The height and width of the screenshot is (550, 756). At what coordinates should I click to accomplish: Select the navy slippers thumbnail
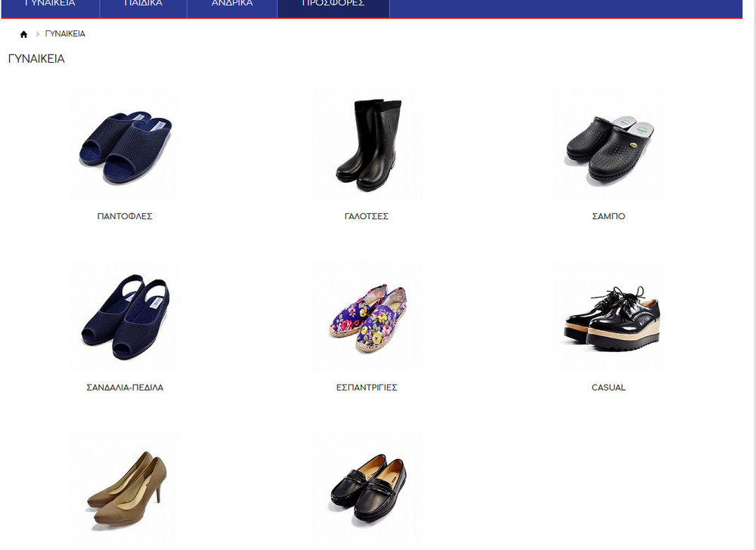click(x=125, y=146)
